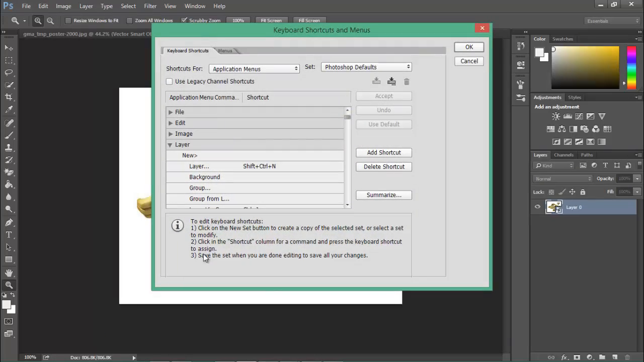Expand the Edit command group
Image resolution: width=644 pixels, height=362 pixels.
[171, 123]
